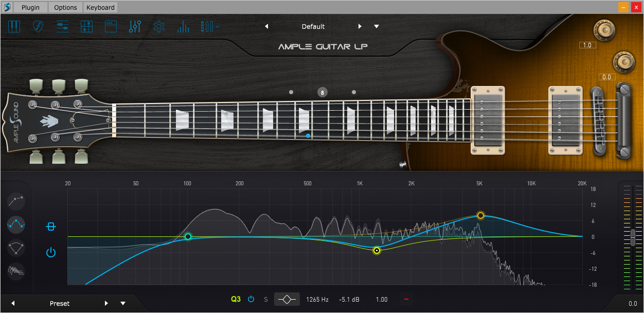Click the gray dot right of capo 8

click(354, 92)
